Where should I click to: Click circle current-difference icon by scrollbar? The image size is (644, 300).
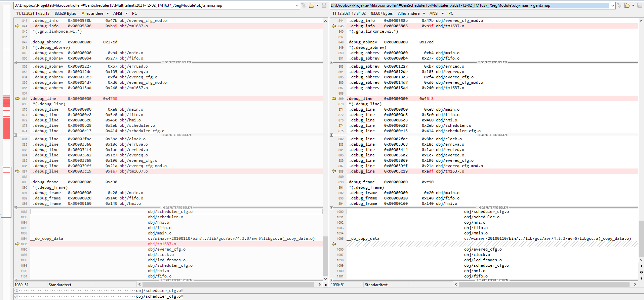[x=641, y=272]
